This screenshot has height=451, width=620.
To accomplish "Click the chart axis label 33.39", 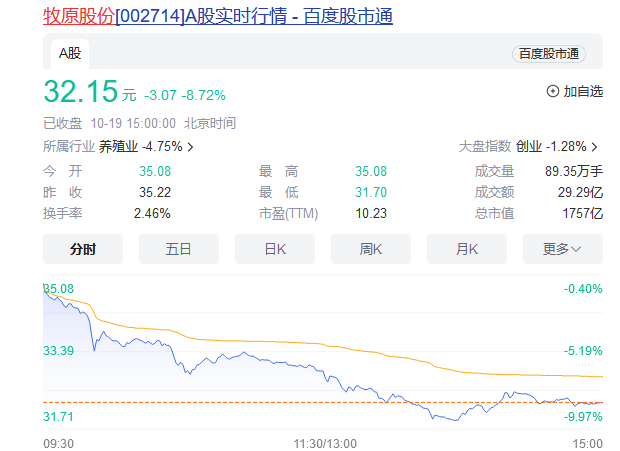I will [59, 351].
